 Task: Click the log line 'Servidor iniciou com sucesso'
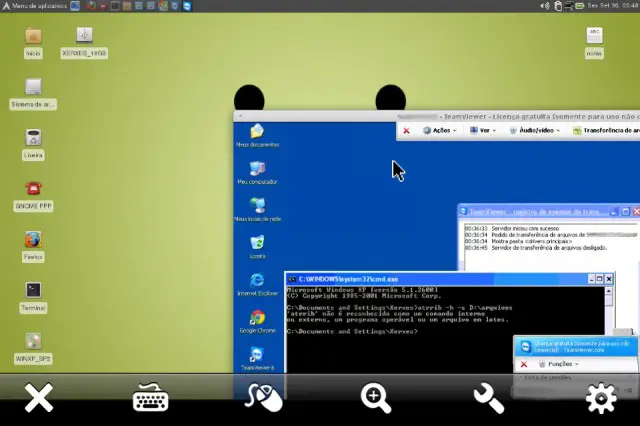[x=512, y=229]
